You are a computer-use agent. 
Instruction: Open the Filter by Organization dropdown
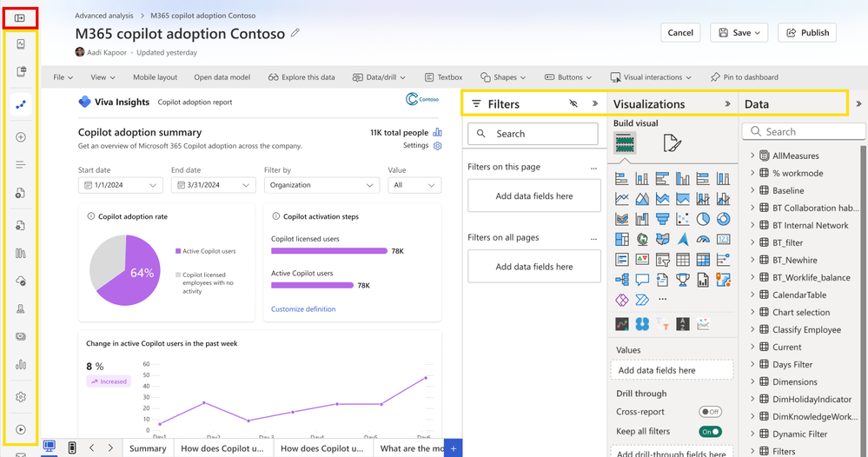click(321, 185)
